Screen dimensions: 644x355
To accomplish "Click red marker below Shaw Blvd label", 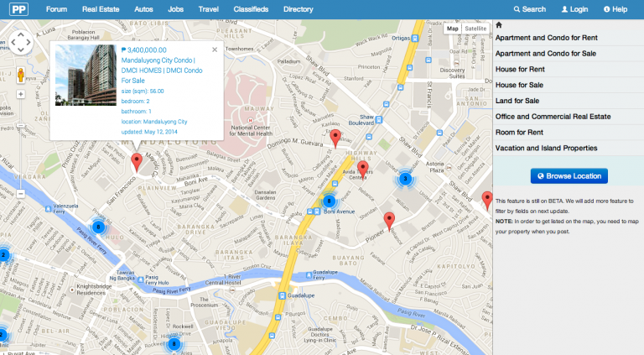I will pyautogui.click(x=487, y=201).
